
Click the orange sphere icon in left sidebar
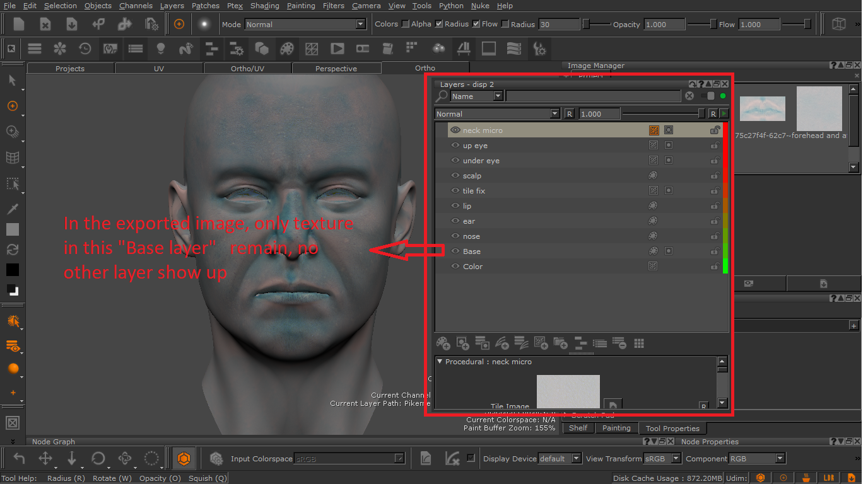[13, 369]
